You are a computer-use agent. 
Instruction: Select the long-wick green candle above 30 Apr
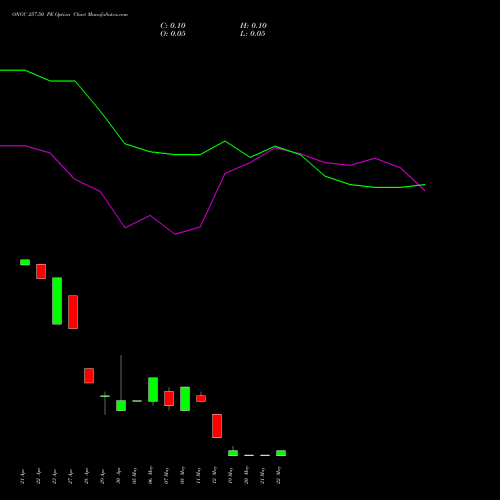121,405
